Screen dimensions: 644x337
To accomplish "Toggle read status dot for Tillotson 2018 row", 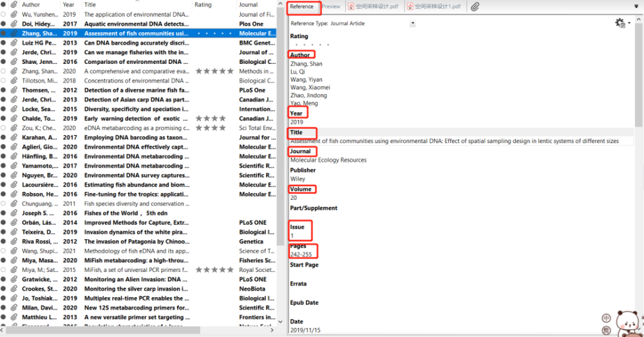I will click(x=3, y=81).
